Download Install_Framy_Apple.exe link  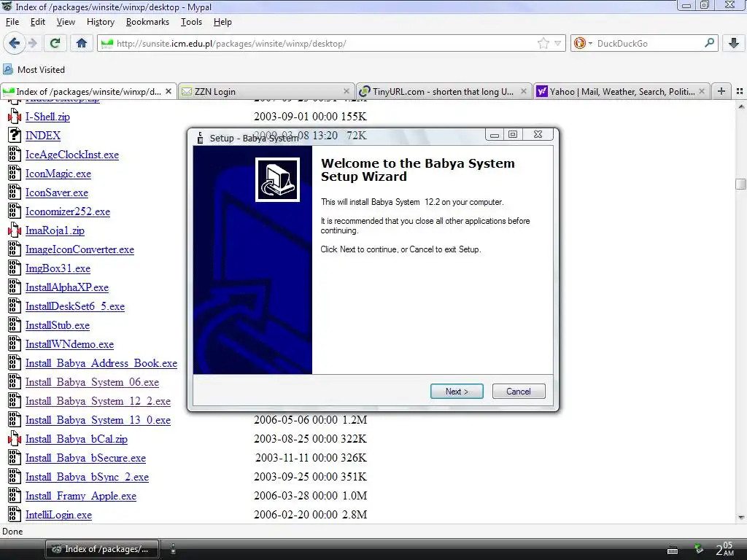[x=81, y=496]
